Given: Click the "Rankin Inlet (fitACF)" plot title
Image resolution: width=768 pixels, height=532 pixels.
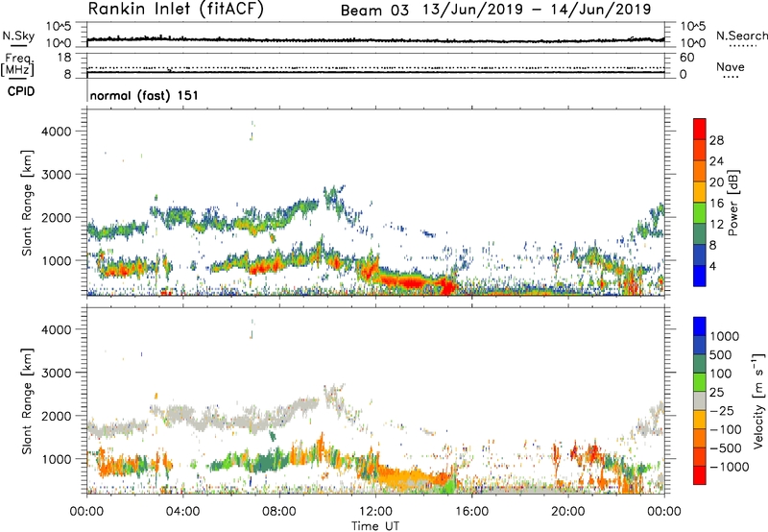Looking at the screenshot, I should tap(175, 9).
